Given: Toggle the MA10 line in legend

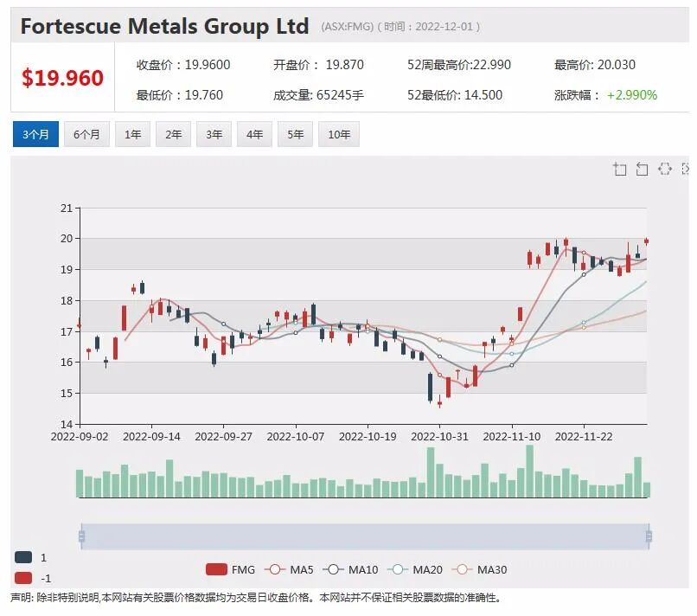Looking at the screenshot, I should pyautogui.click(x=350, y=570).
